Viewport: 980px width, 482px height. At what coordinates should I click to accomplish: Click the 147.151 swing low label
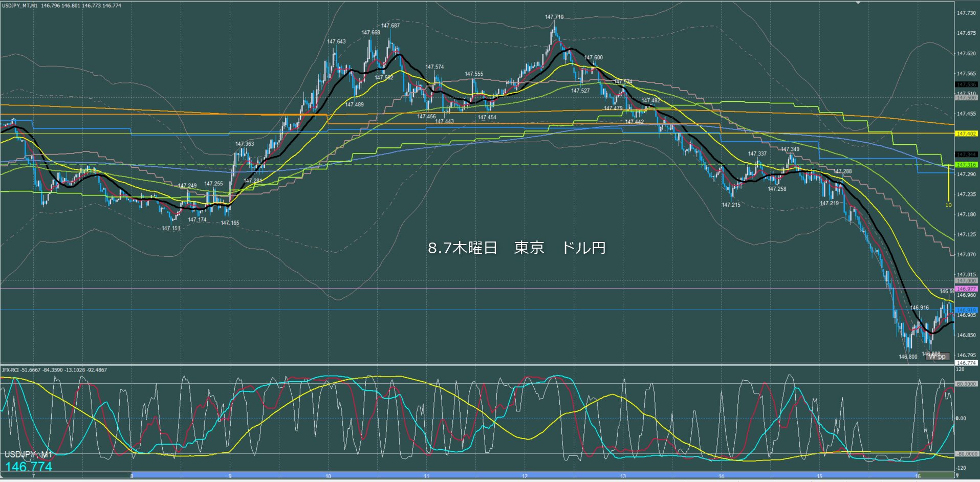coord(171,229)
